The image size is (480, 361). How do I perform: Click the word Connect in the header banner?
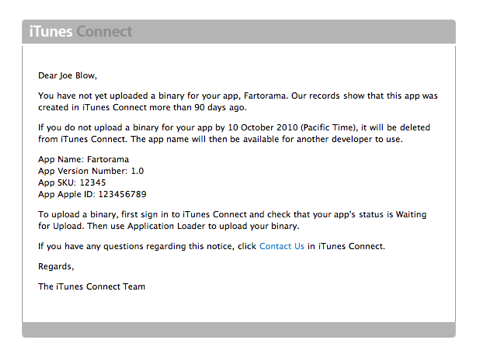[x=104, y=32]
